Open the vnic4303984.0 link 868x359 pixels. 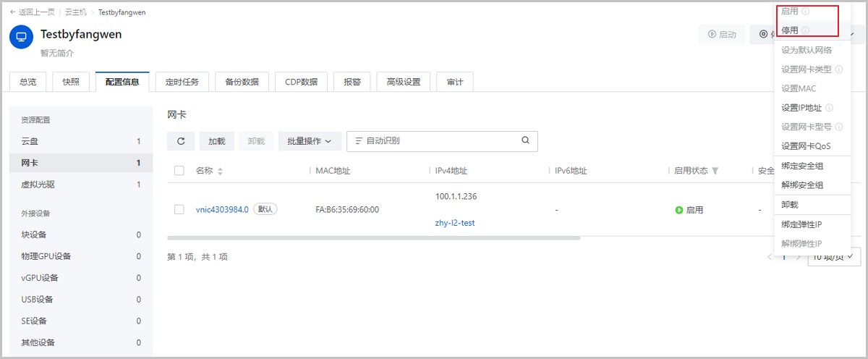tap(222, 209)
